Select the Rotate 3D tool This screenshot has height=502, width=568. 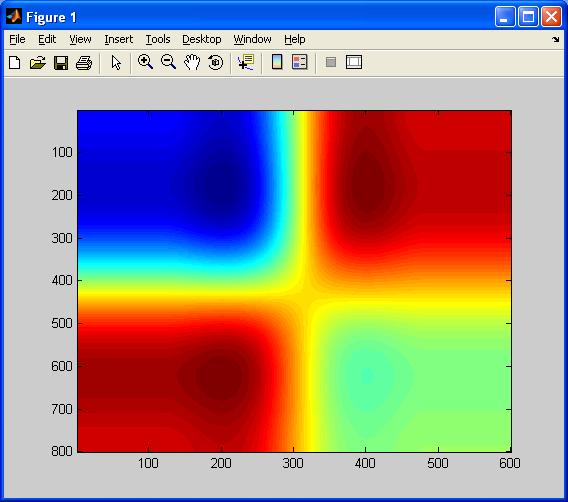[x=216, y=62]
